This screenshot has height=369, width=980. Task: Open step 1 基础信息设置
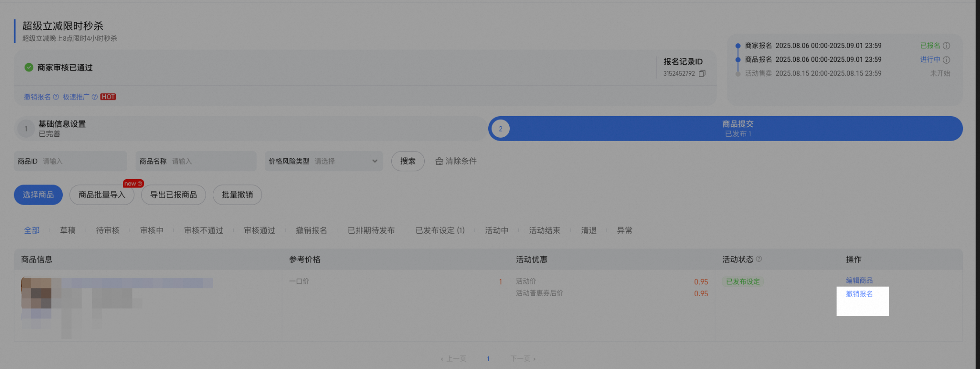(250, 129)
